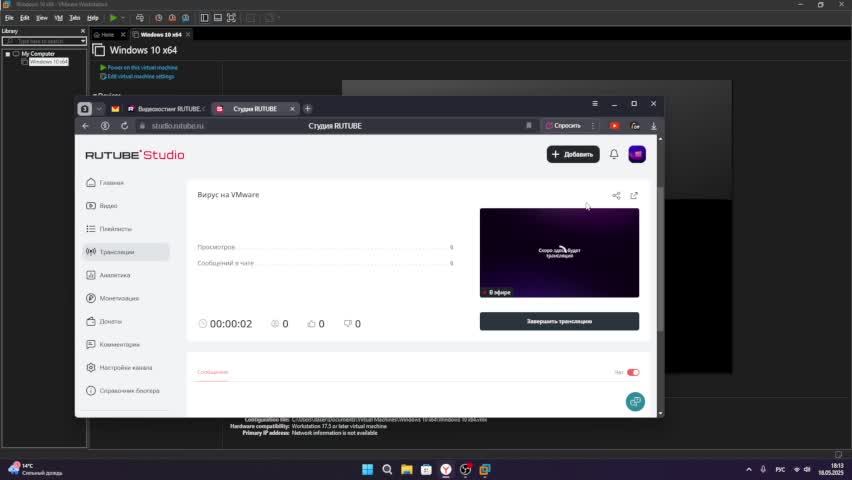Open the File menu in VMware

(9, 18)
